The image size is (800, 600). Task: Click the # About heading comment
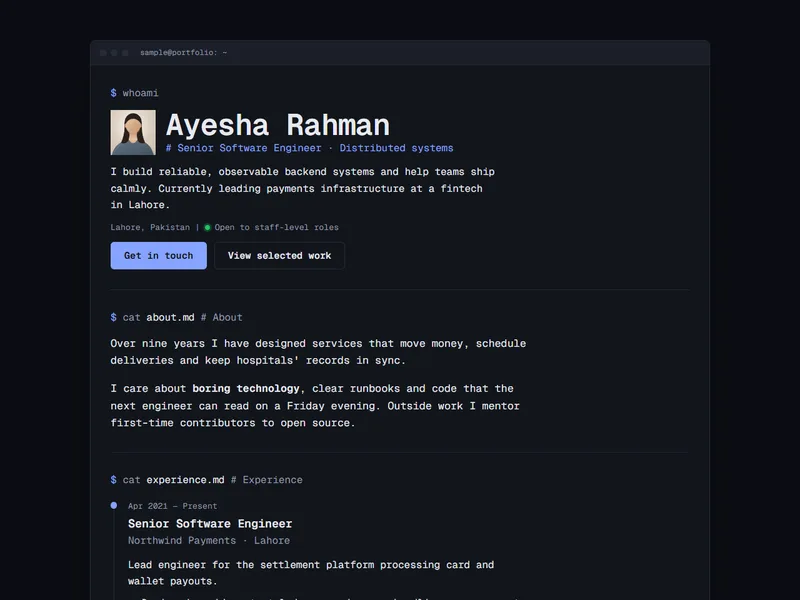click(221, 317)
